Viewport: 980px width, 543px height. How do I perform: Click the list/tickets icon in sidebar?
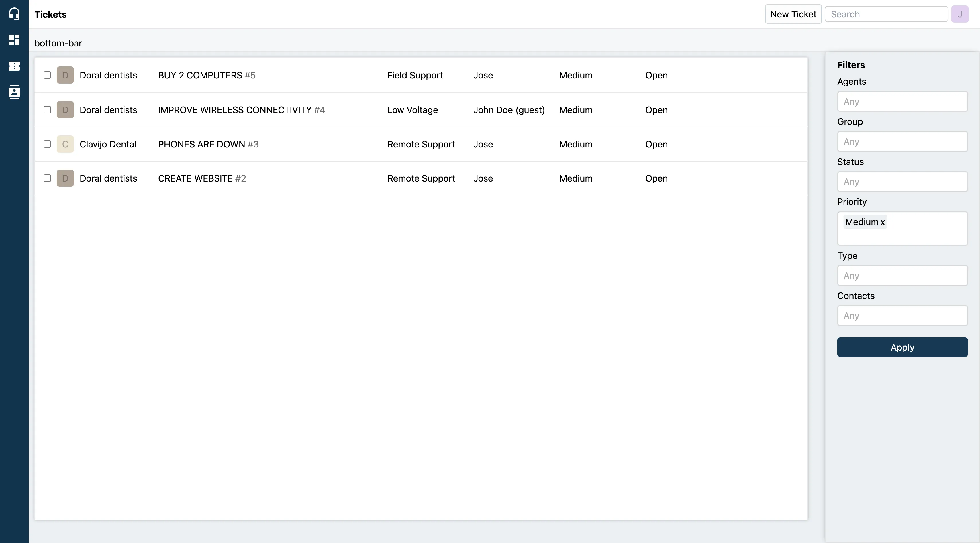(14, 66)
